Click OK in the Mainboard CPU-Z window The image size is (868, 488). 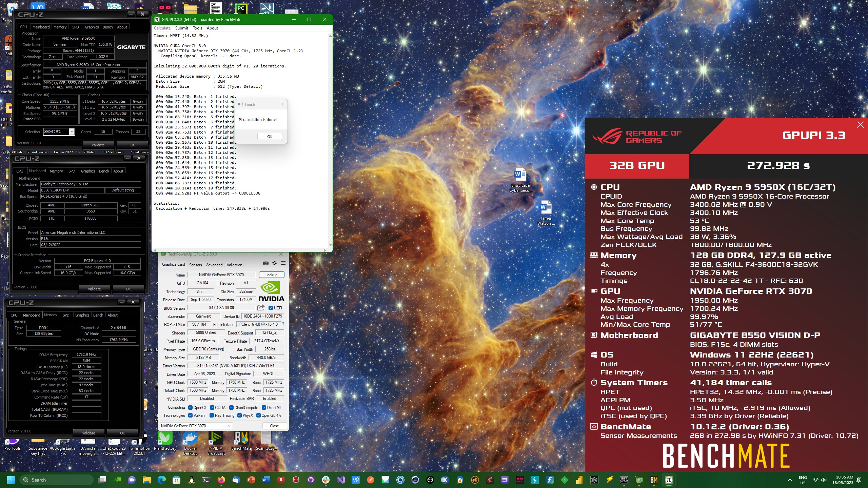coord(128,289)
